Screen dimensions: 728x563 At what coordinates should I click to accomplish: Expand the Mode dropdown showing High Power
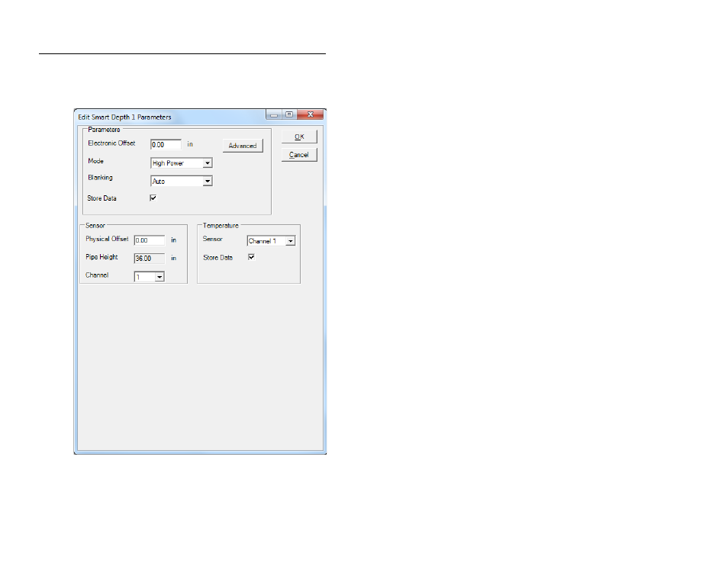click(181, 163)
